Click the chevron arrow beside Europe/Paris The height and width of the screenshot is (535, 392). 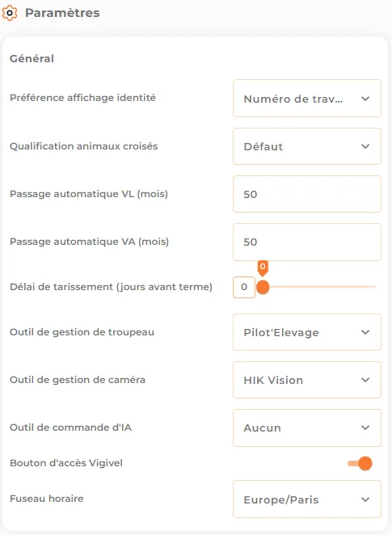pos(365,499)
